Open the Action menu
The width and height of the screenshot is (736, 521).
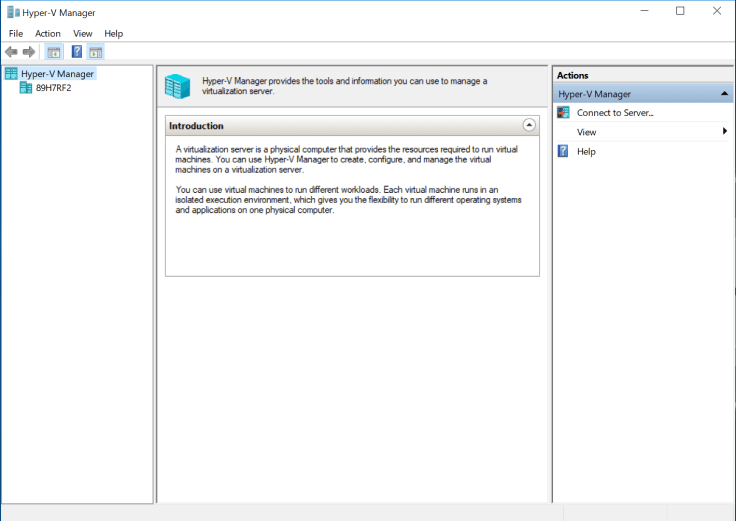point(48,33)
